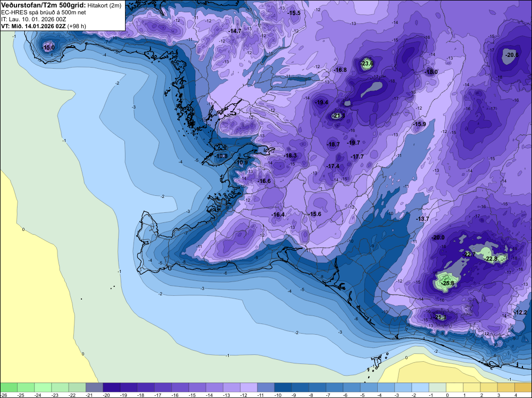This screenshot has width=532, height=398.
Task: Select the -19.4 temperature label
Action: tap(322, 103)
